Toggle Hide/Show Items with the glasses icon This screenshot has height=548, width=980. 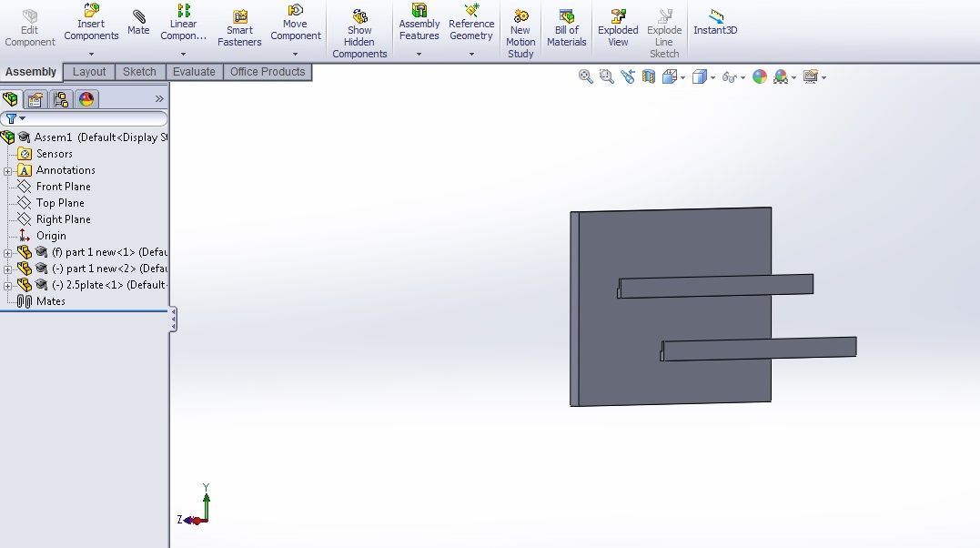click(731, 76)
